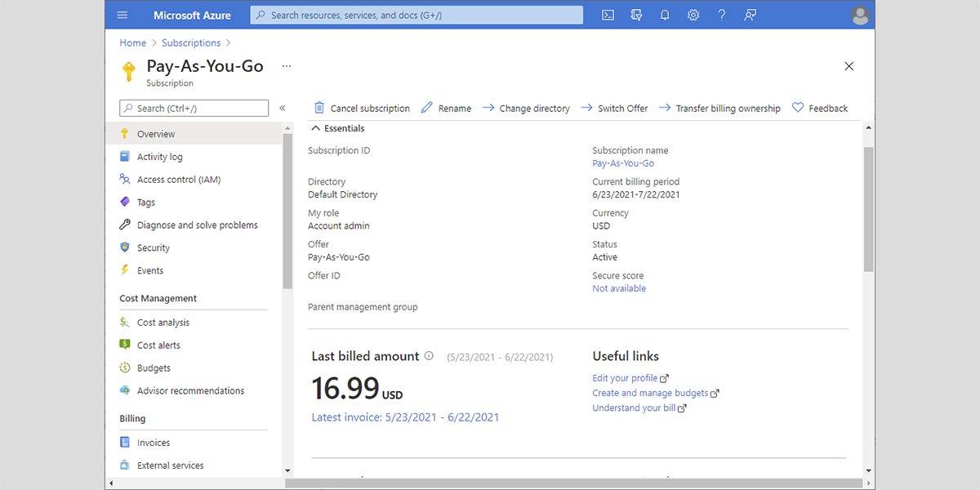This screenshot has height=490, width=980.
Task: Send Feedback via the heart icon
Action: [820, 107]
